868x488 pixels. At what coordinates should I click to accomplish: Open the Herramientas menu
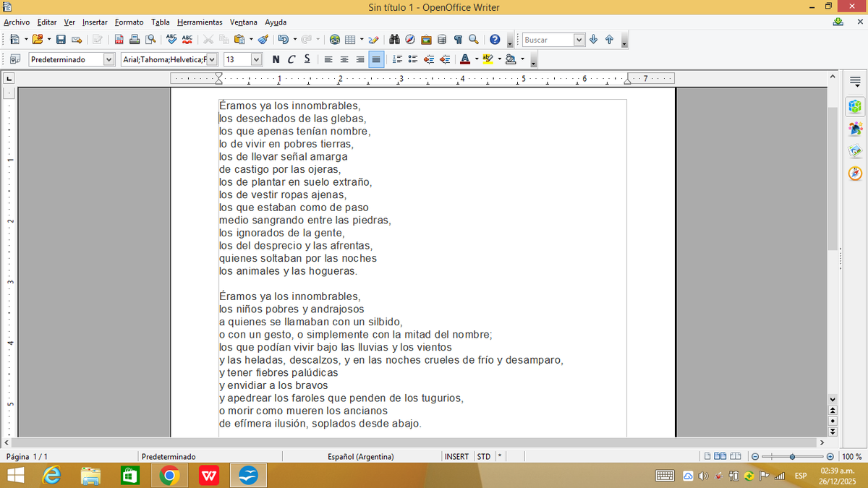coord(200,22)
